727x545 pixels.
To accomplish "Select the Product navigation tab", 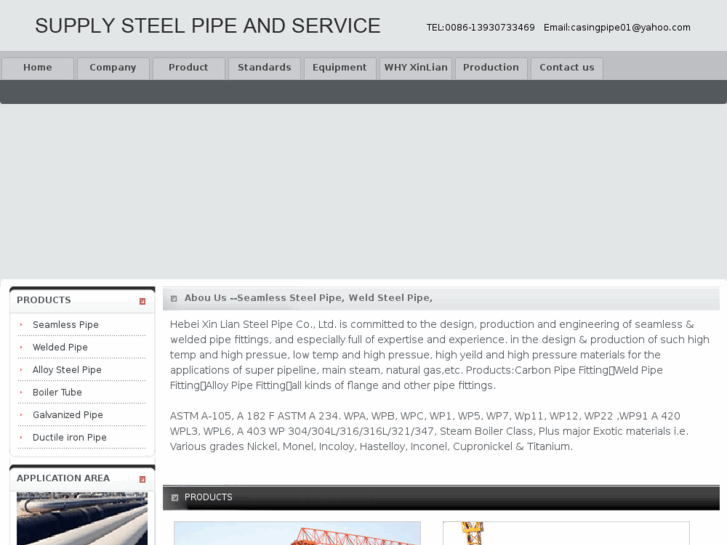I will point(189,68).
